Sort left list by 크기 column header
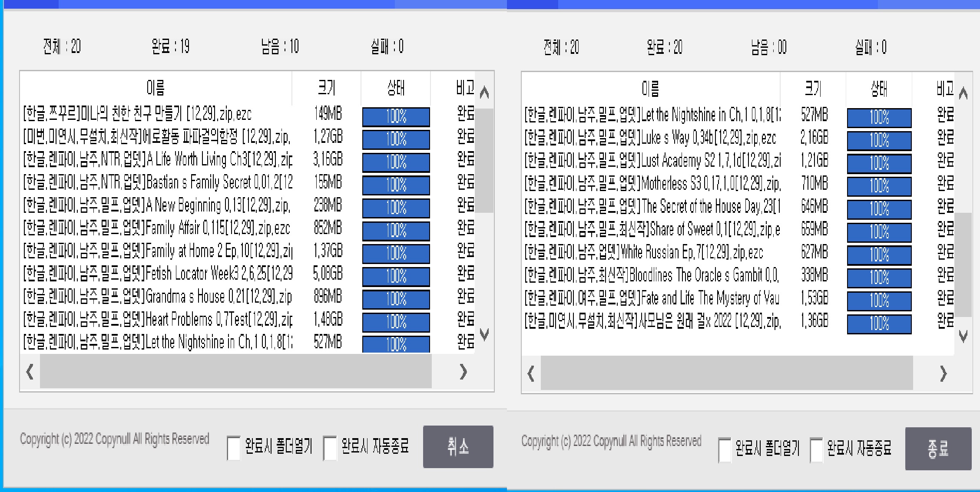The image size is (980, 492). pyautogui.click(x=327, y=88)
